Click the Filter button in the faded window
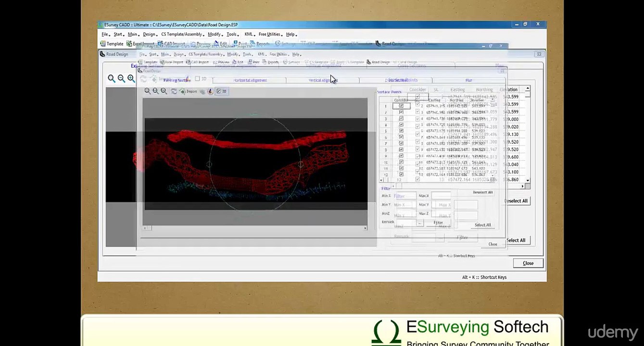Screen dimensions: 644x346 [438, 222]
